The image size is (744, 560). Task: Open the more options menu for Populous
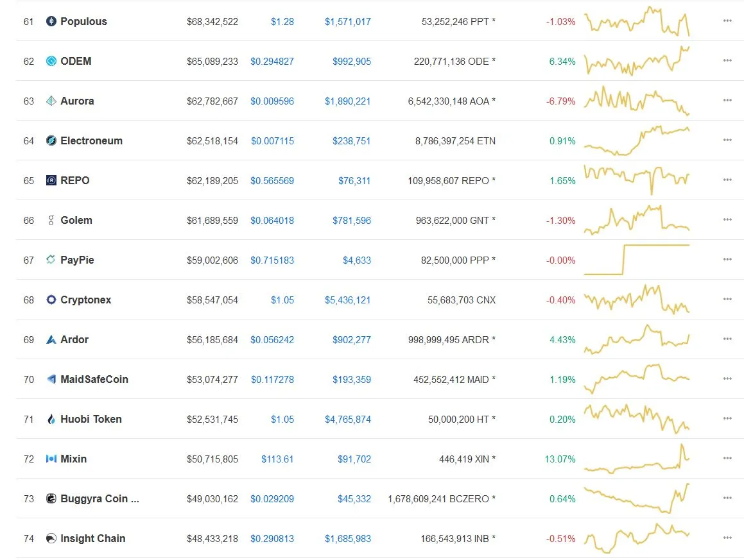[x=727, y=21]
